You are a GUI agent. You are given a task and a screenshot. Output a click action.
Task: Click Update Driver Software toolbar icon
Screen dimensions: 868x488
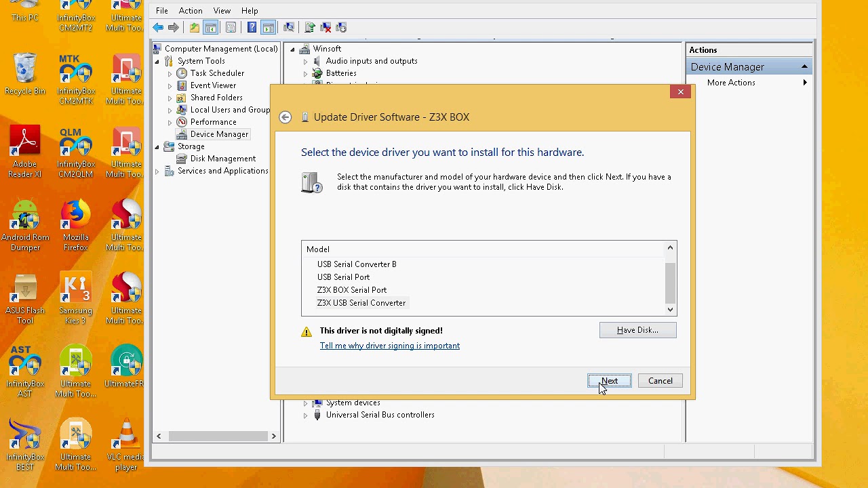[310, 27]
